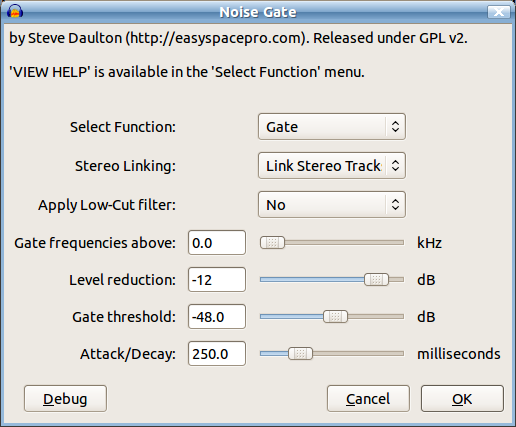Click the Level reduction slider handle

click(376, 280)
